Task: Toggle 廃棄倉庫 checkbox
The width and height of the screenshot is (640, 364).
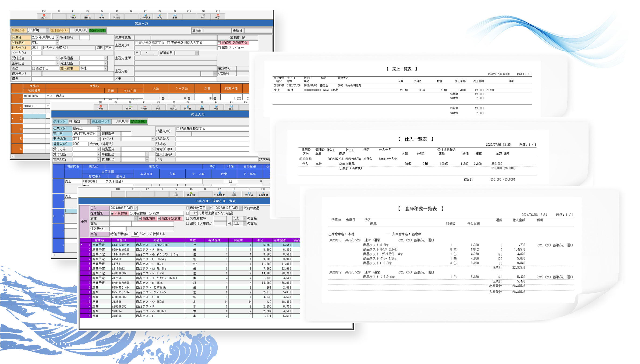Action: point(140,218)
